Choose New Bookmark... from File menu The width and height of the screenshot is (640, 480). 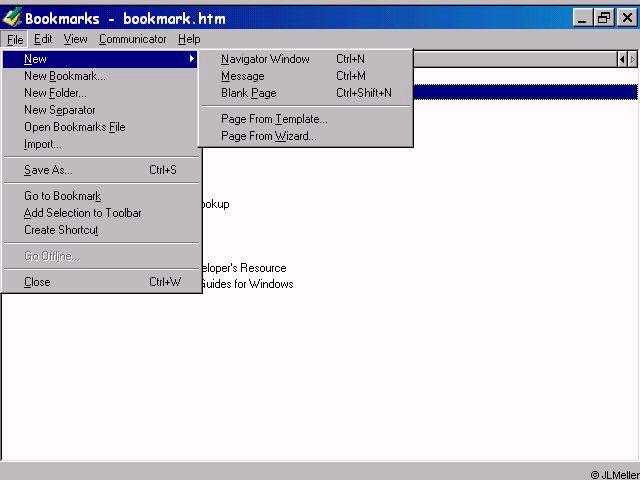tap(100, 76)
